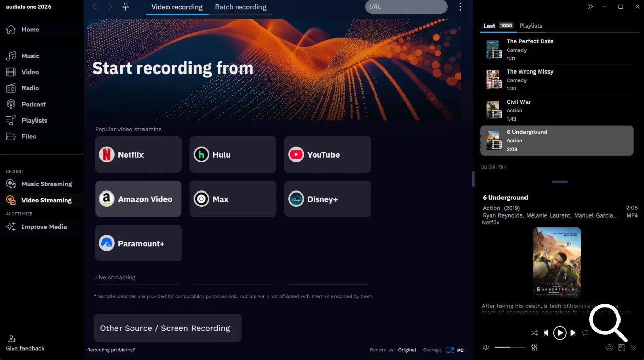Toggle shuffle playback mode
The height and width of the screenshot is (360, 644).
click(534, 333)
